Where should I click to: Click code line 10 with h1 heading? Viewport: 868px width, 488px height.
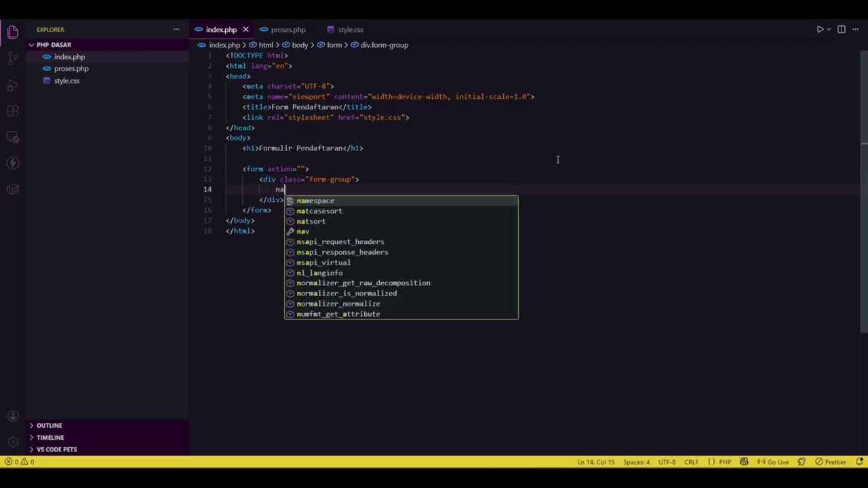302,148
